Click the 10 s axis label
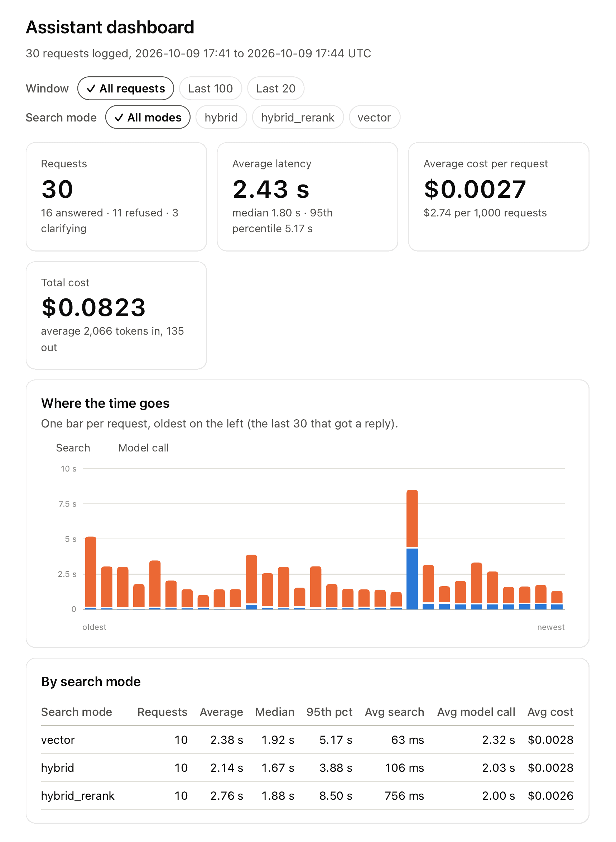Screen dimensions: 616x842 point(69,469)
